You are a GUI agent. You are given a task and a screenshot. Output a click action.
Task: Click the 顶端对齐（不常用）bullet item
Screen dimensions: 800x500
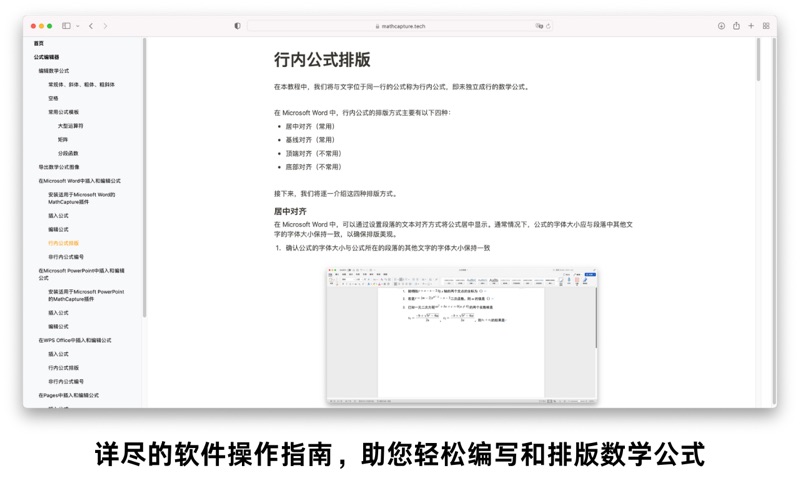(313, 154)
